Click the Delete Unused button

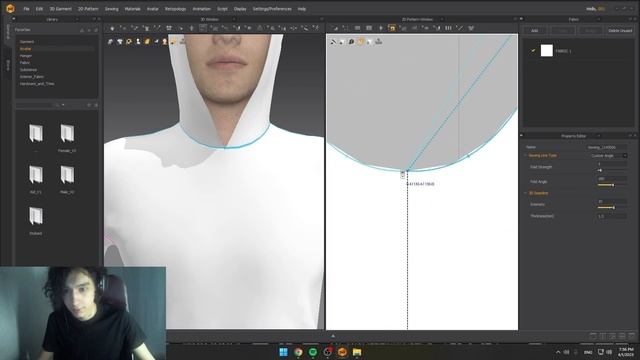(620, 31)
